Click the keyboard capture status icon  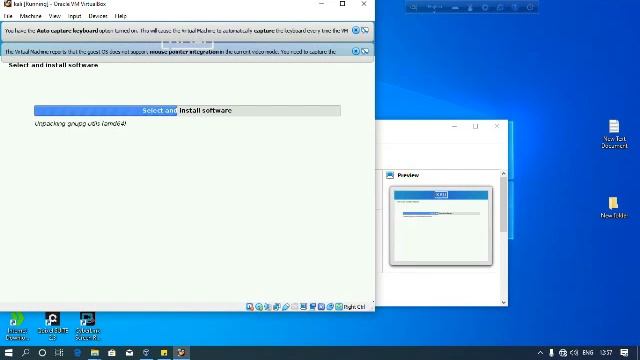339,307
